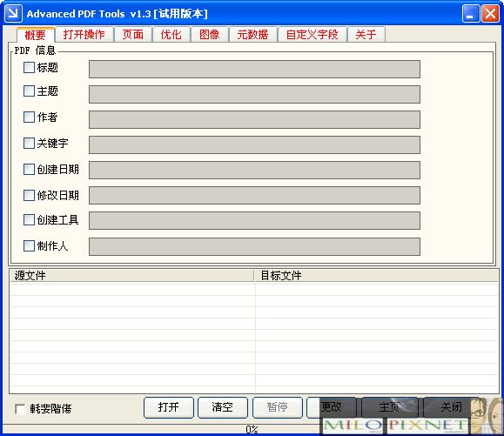Close the window with the red X
The image size is (504, 436).
point(490,14)
